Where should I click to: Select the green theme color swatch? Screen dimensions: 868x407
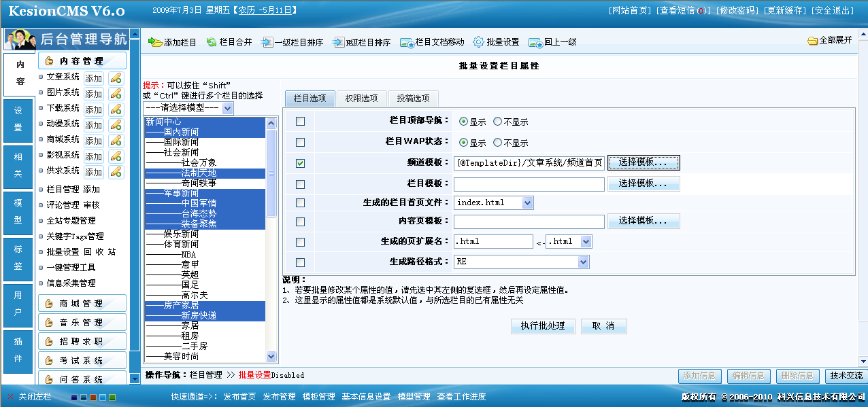point(112,397)
